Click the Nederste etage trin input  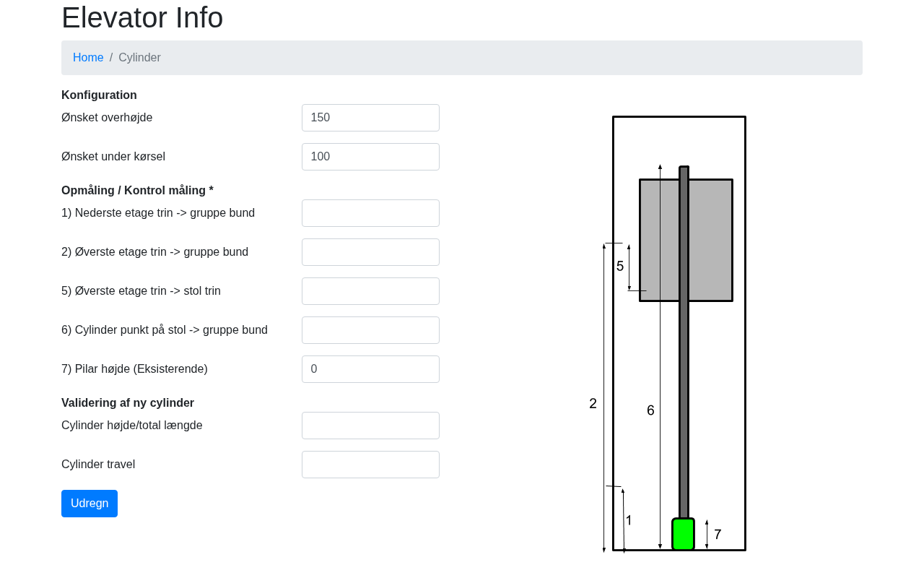370,213
